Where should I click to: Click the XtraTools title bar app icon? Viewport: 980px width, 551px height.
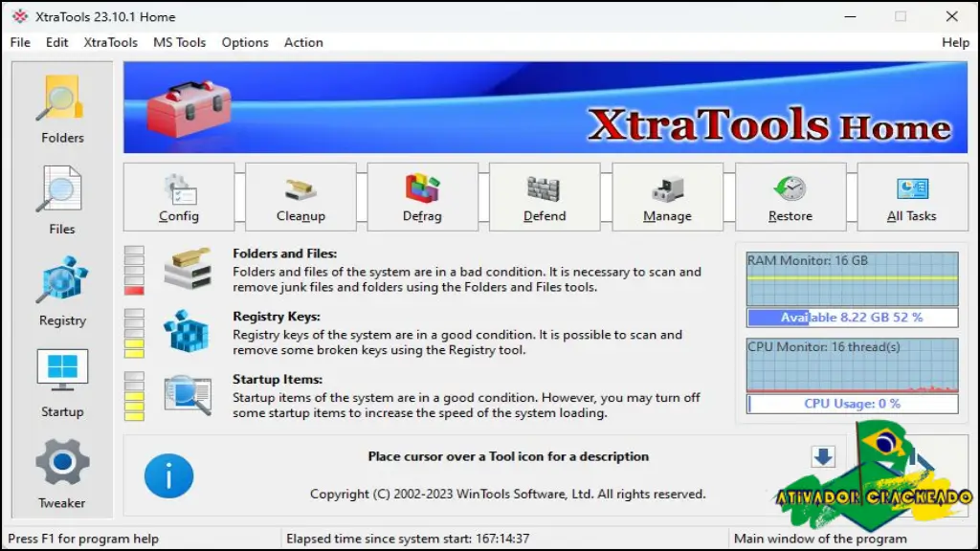tap(20, 16)
